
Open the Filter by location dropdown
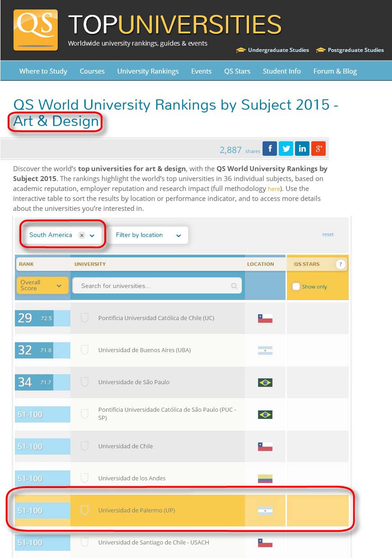click(x=148, y=235)
